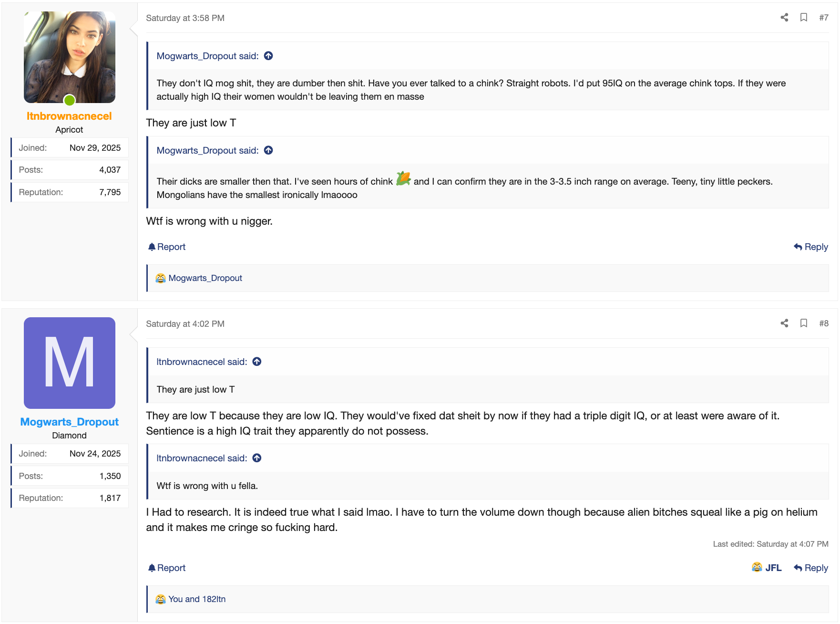Click the share icon on post #7
Screen dimensions: 840x624
tap(784, 18)
